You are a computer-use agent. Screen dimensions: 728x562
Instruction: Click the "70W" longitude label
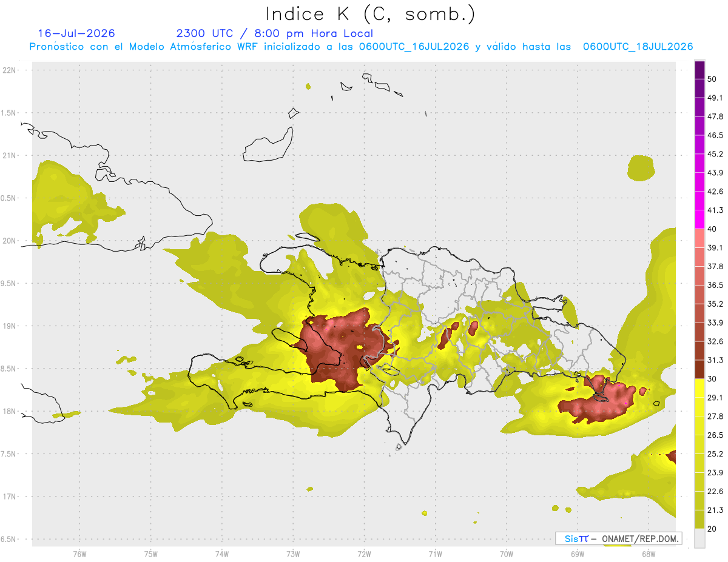[x=507, y=555]
